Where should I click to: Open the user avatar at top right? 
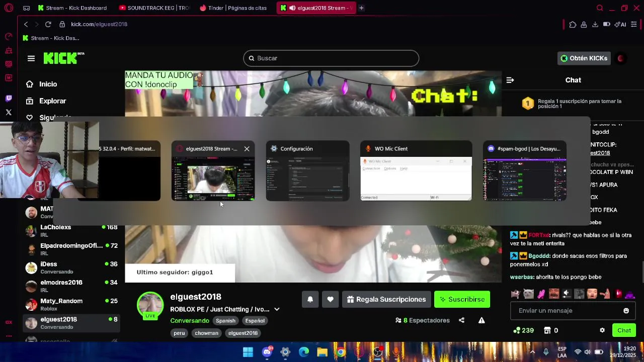coord(621,58)
